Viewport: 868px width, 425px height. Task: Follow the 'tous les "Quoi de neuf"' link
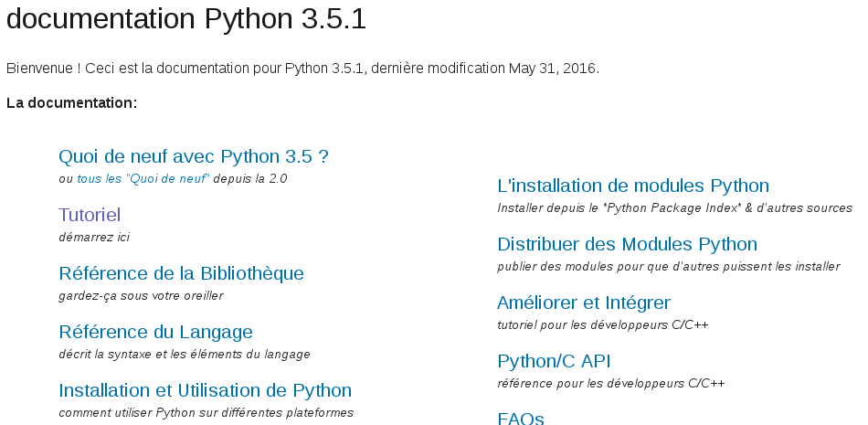coord(143,179)
